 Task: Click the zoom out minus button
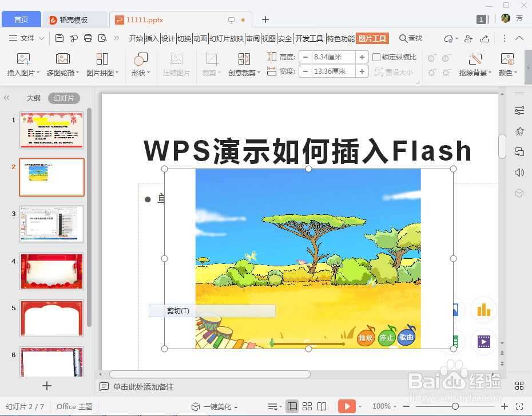click(406, 406)
